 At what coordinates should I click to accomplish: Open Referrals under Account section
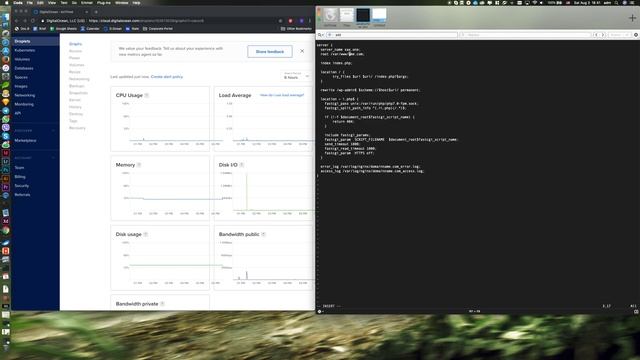point(22,195)
